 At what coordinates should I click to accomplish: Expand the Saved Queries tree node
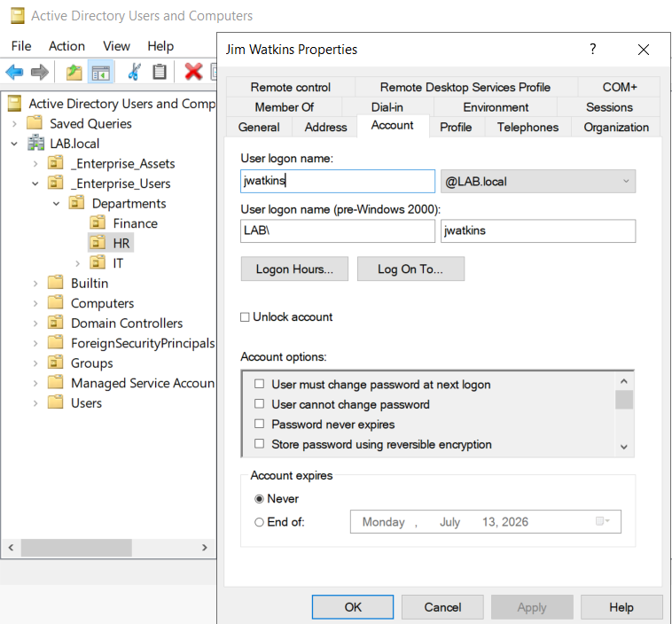[x=14, y=124]
